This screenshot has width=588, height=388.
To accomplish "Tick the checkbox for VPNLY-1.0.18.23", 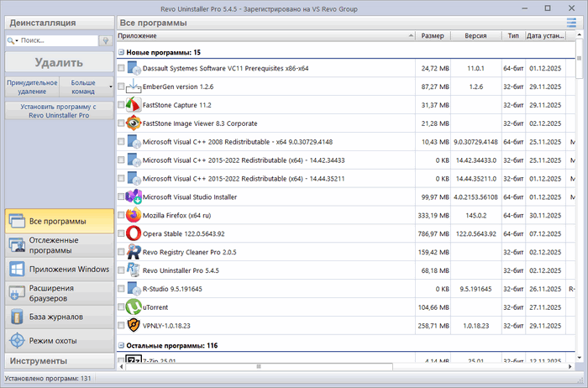I will coord(122,326).
